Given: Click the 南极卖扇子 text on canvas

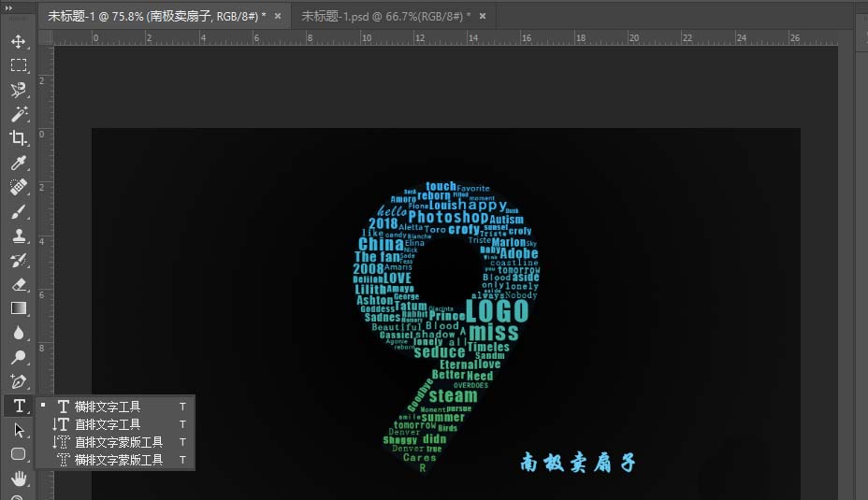Looking at the screenshot, I should click(x=578, y=463).
